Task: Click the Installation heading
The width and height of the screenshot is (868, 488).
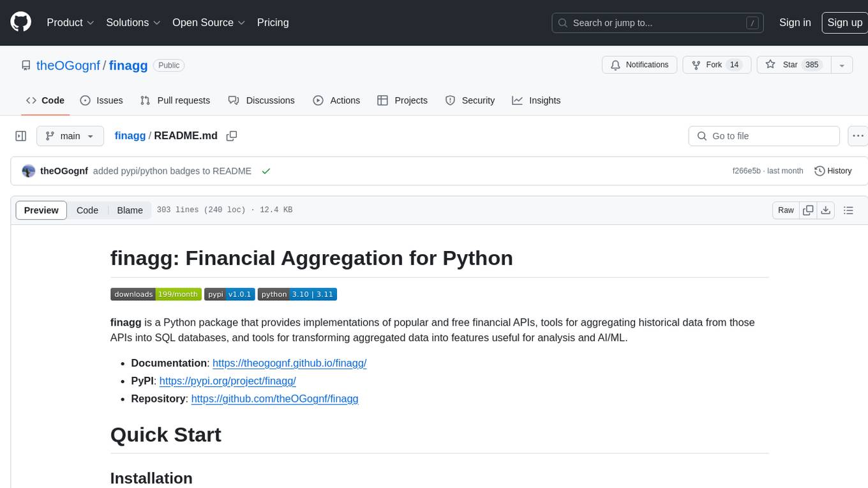Action: 151,478
